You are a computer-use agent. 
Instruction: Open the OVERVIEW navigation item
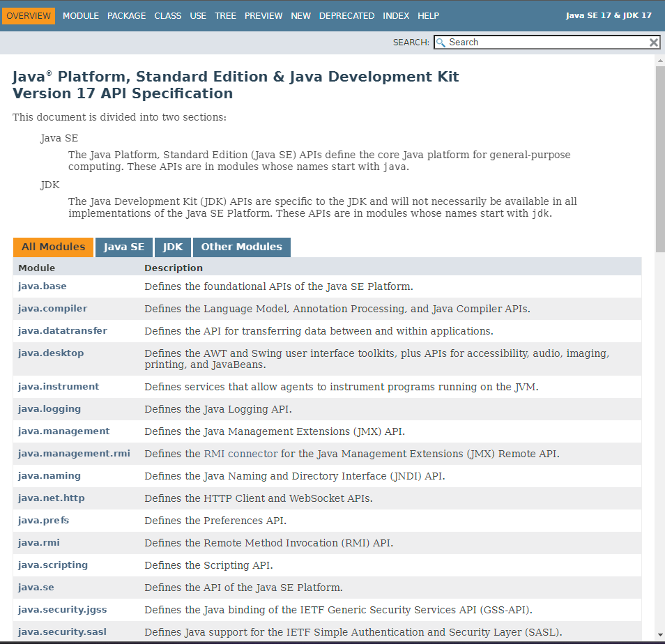click(29, 16)
